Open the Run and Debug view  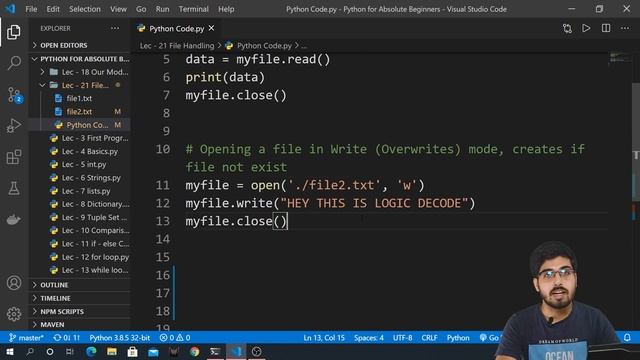tap(14, 126)
